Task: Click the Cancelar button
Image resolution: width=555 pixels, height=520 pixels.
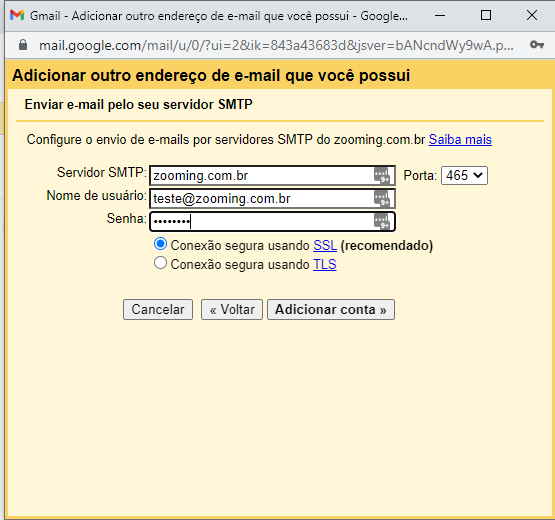Action: point(158,309)
